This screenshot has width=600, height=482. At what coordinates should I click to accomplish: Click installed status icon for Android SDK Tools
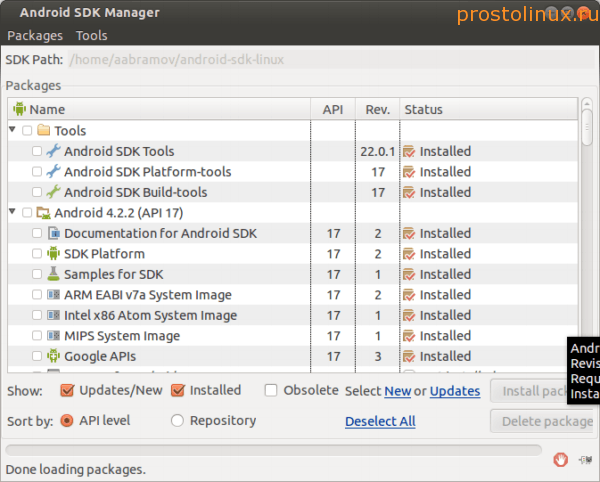[409, 151]
